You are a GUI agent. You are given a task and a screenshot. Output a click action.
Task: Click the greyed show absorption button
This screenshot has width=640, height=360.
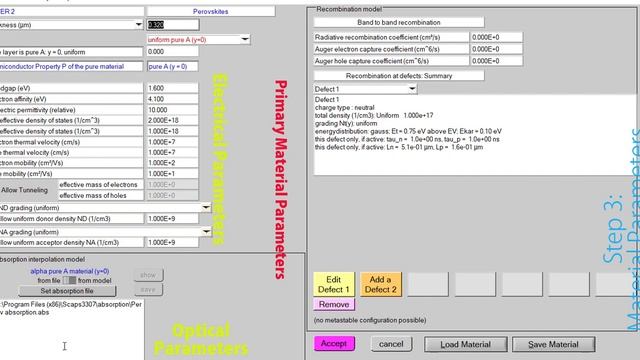148,276
